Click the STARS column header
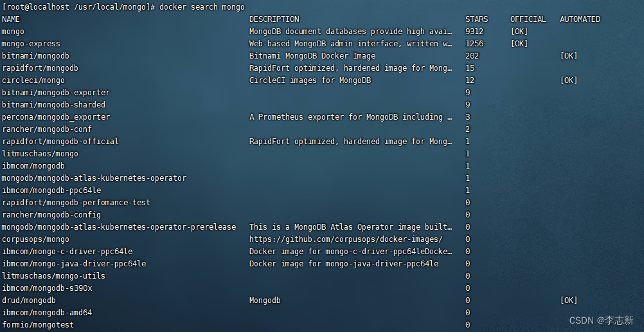The width and height of the screenshot is (644, 332). pos(476,19)
